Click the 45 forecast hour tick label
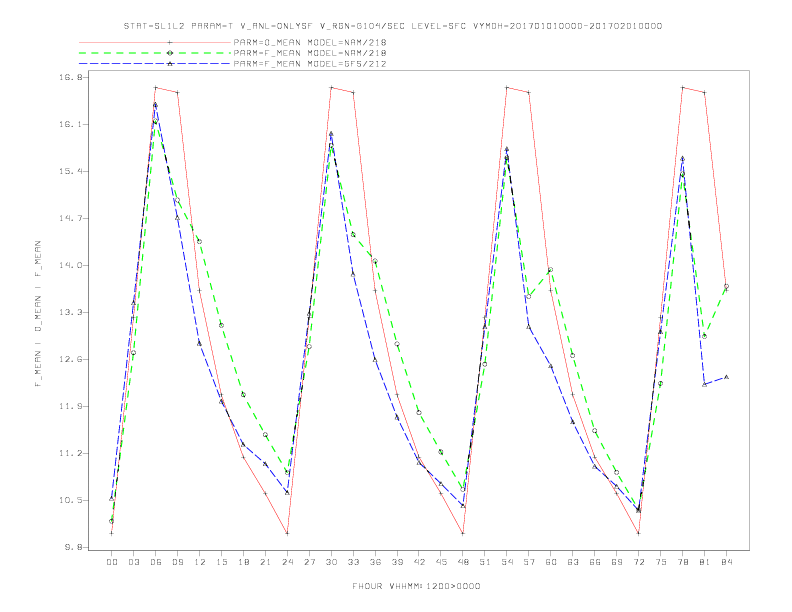The image size is (792, 612). pos(441,562)
